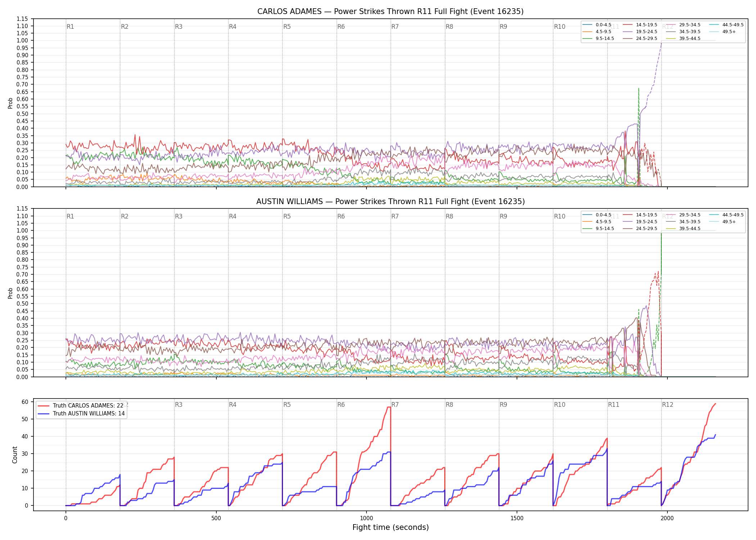756x540 pixels.
Task: Select legend entry 49.5+ in the Carlos Adames chart
Action: [723, 32]
